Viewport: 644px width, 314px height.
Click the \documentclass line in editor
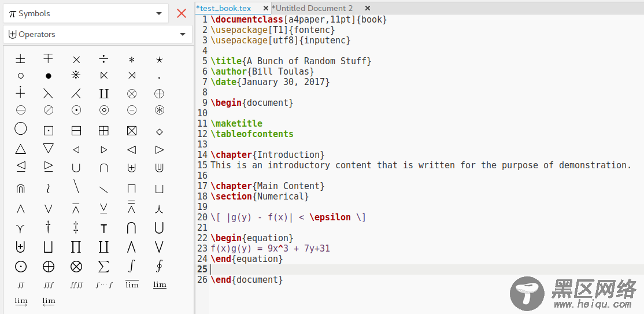tap(299, 19)
